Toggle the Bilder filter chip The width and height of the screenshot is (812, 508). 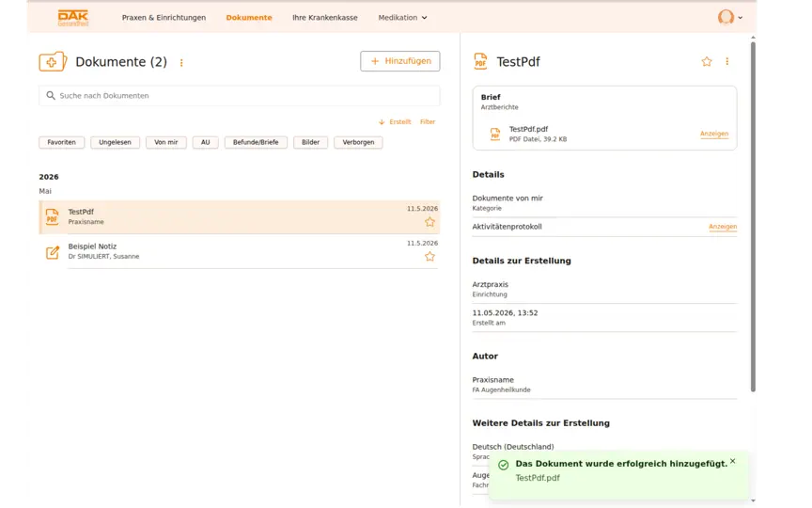click(311, 142)
